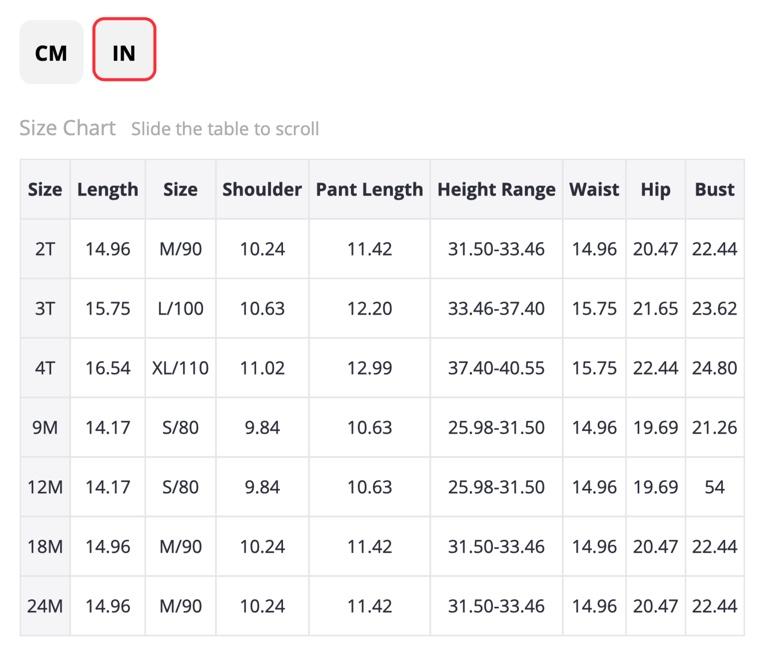Click the Hip column header

point(655,189)
